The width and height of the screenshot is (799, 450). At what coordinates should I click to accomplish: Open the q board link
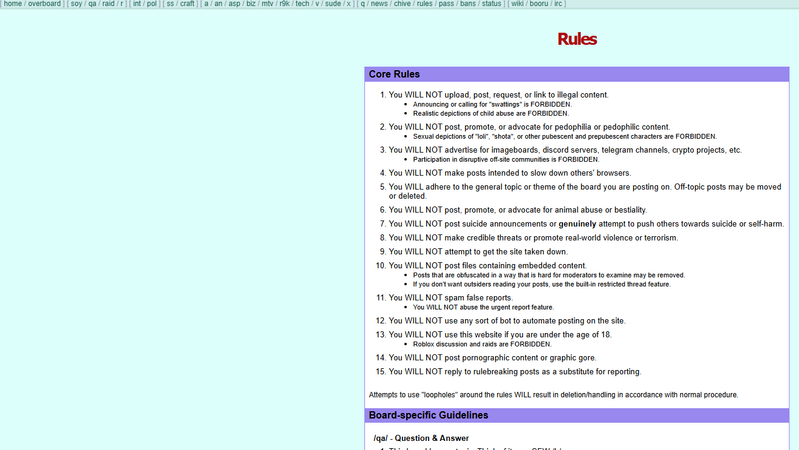pyautogui.click(x=363, y=4)
